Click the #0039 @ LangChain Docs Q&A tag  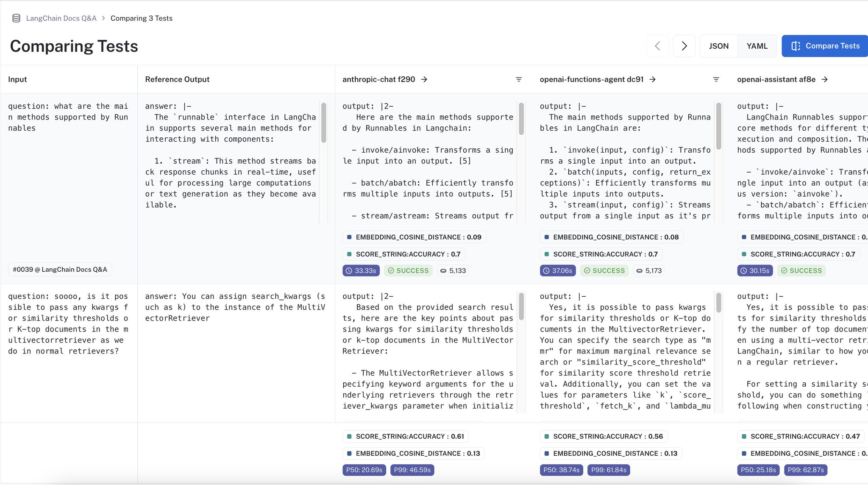(60, 269)
